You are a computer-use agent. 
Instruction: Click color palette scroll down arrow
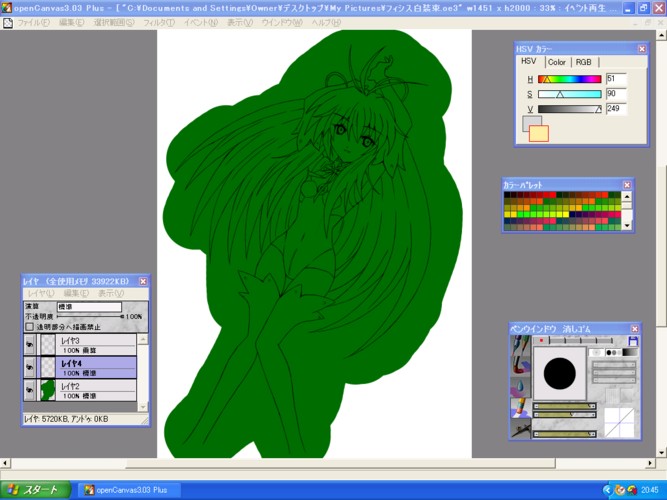tap(627, 226)
